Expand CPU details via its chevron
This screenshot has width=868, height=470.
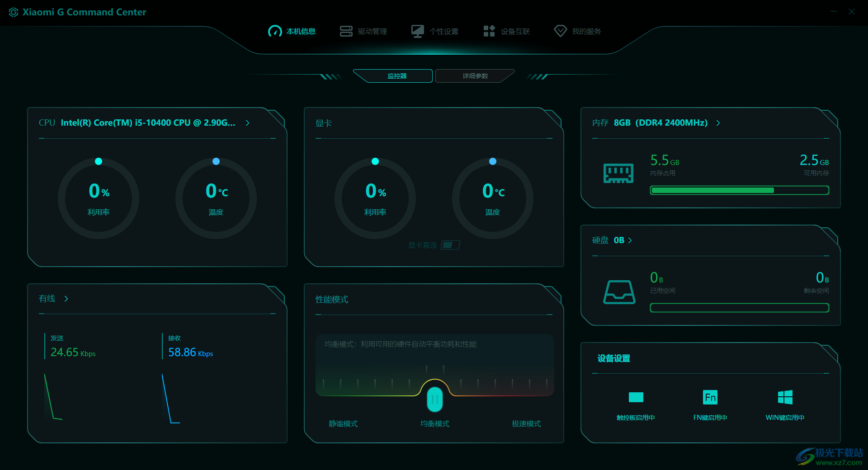(247, 122)
